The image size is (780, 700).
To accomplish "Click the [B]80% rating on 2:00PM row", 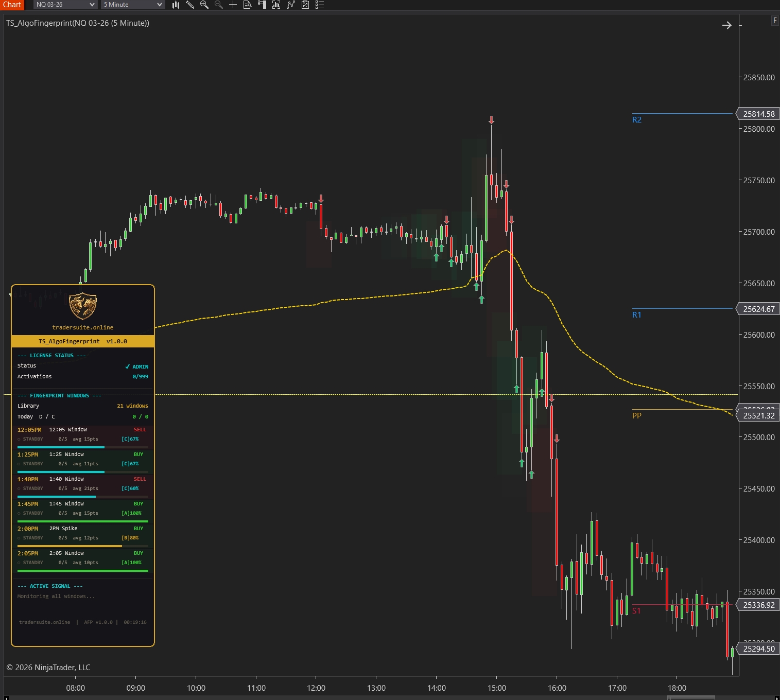I will (x=130, y=538).
